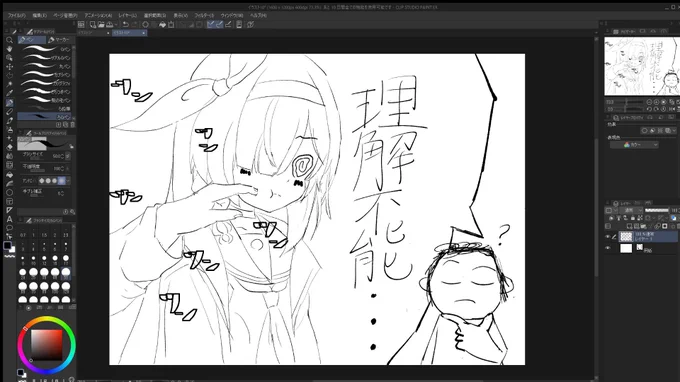Select the Layer 1 thumbnail
Image resolution: width=680 pixels, height=382 pixels.
tap(626, 237)
